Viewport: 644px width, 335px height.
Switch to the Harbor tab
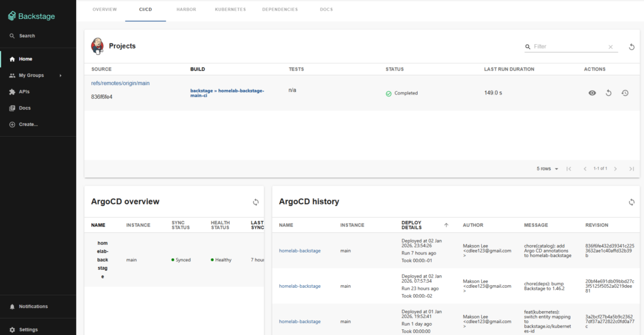click(186, 9)
